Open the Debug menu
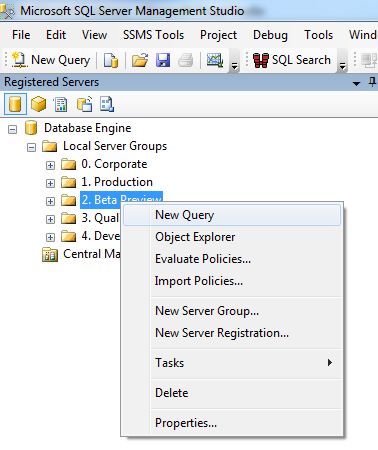Image resolution: width=378 pixels, height=450 pixels. (x=270, y=35)
